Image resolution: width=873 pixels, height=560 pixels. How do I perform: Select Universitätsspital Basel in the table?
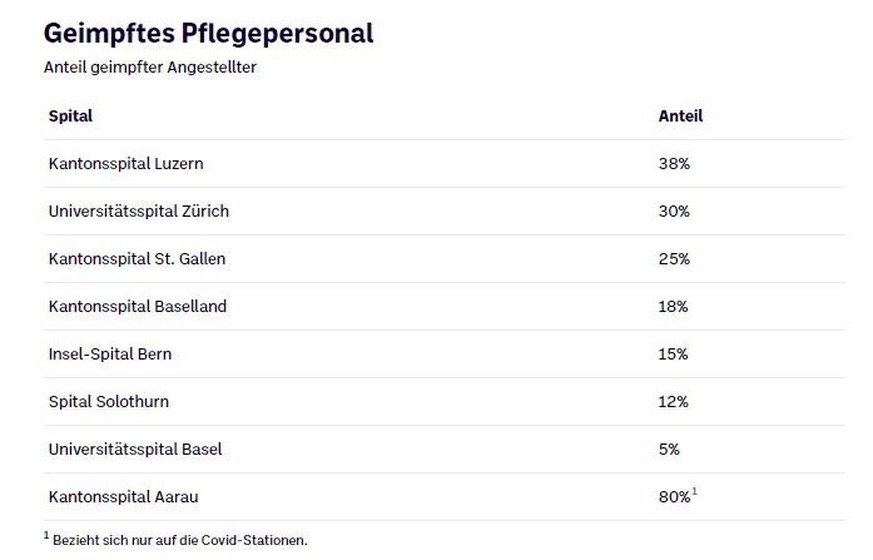click(x=135, y=449)
